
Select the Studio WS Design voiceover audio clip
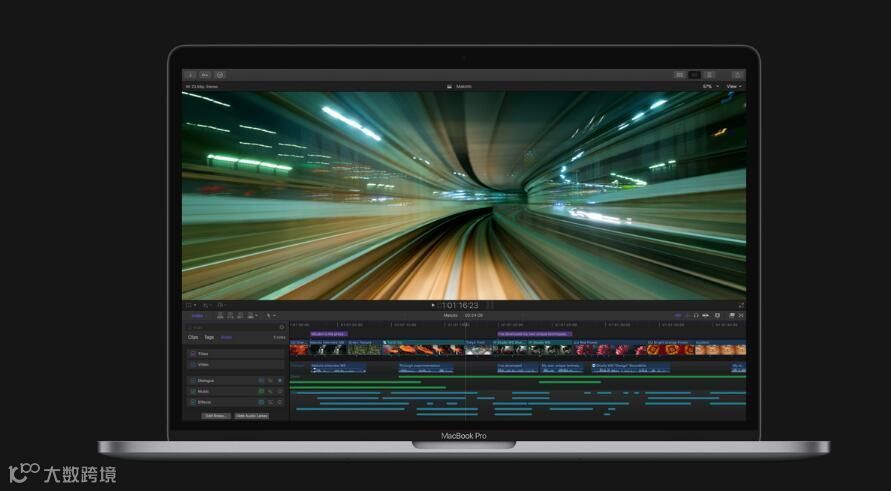pyautogui.click(x=631, y=368)
